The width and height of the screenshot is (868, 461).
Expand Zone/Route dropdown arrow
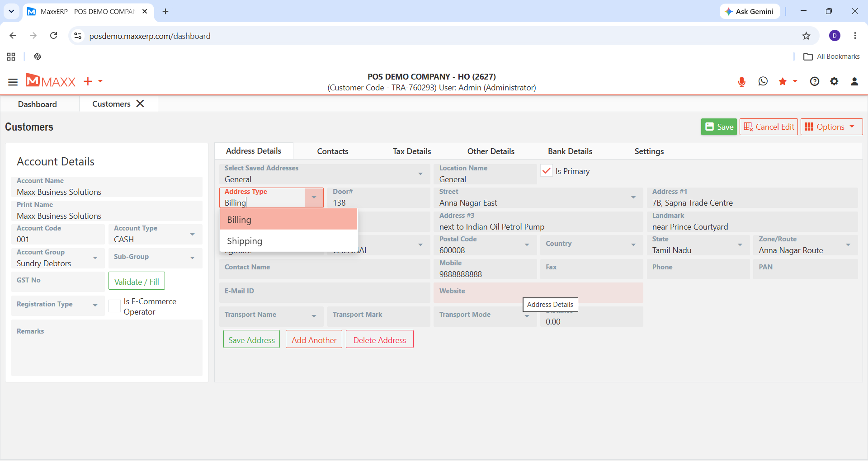coord(848,245)
